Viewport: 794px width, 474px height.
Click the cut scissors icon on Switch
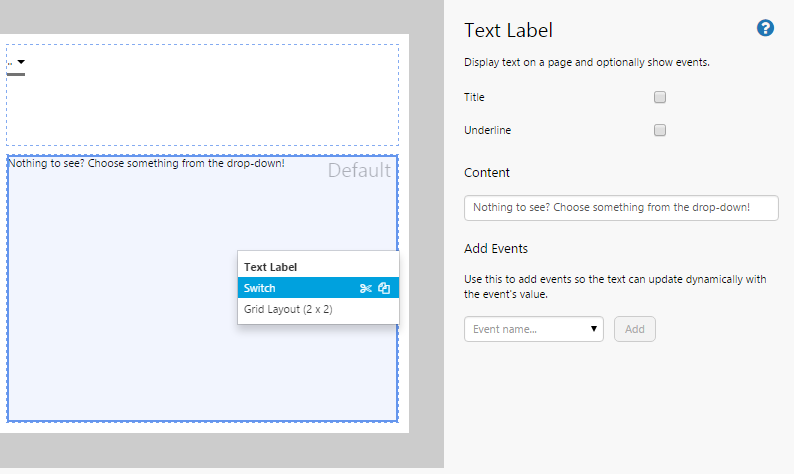(x=366, y=288)
